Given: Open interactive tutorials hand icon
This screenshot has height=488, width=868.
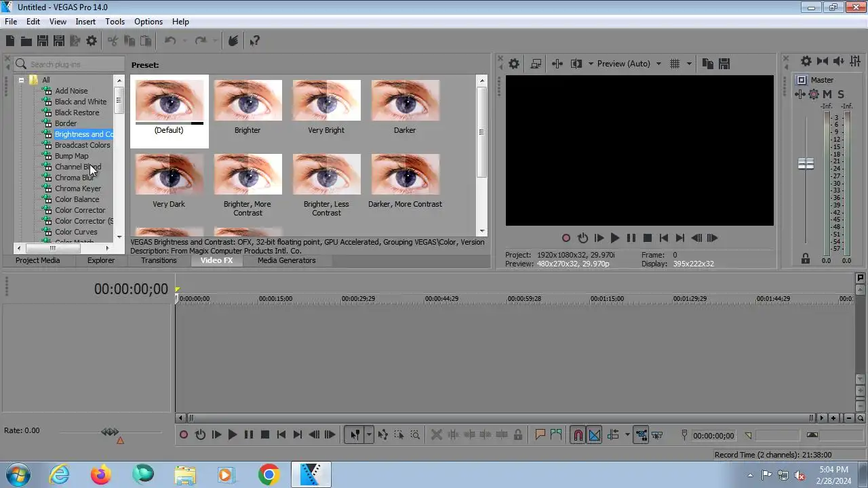Looking at the screenshot, I should pyautogui.click(x=233, y=41).
